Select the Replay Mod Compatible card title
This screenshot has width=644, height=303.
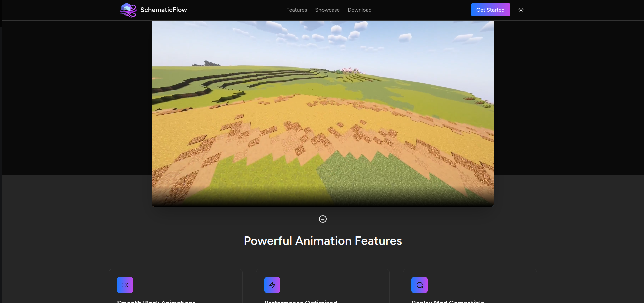448,301
